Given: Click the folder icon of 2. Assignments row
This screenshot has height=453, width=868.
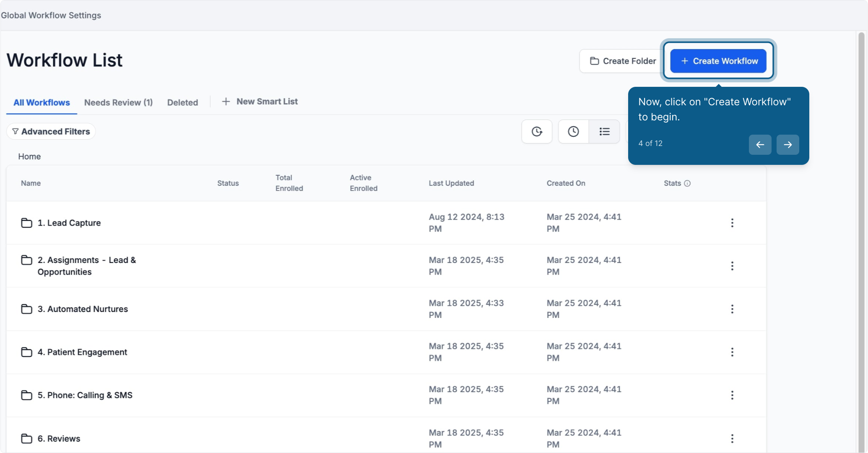Looking at the screenshot, I should pyautogui.click(x=26, y=260).
